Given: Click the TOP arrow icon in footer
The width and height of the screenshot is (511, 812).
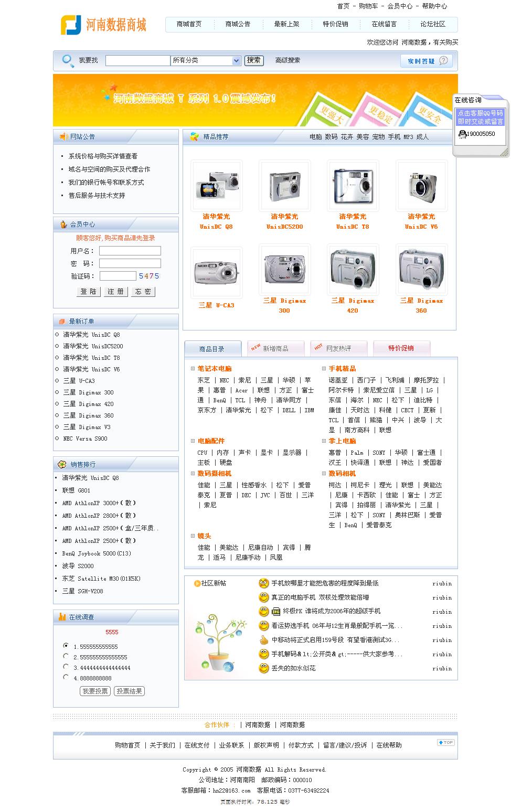Looking at the screenshot, I should pos(445,742).
